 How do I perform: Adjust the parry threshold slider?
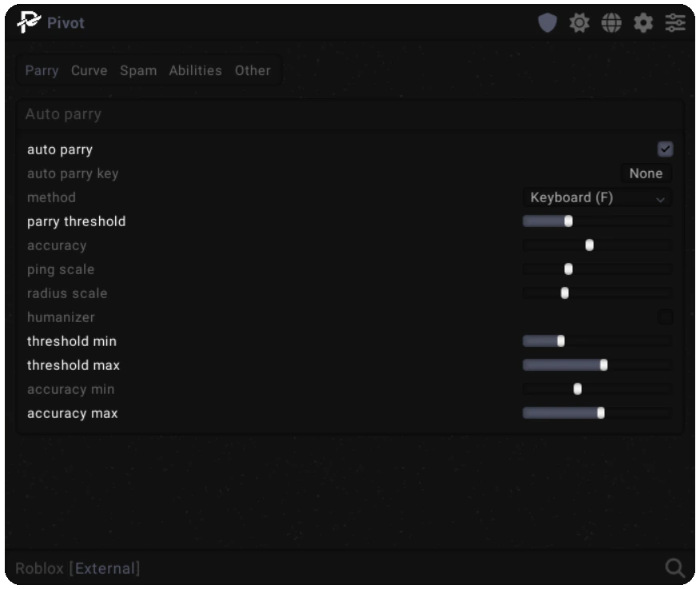pyautogui.click(x=598, y=221)
